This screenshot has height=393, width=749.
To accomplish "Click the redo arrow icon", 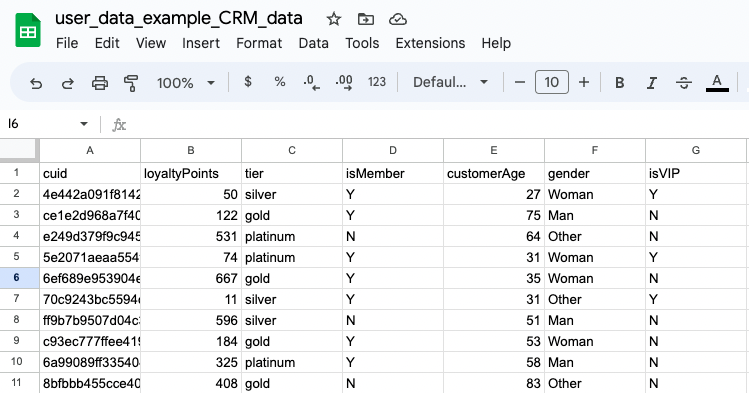I will [68, 84].
